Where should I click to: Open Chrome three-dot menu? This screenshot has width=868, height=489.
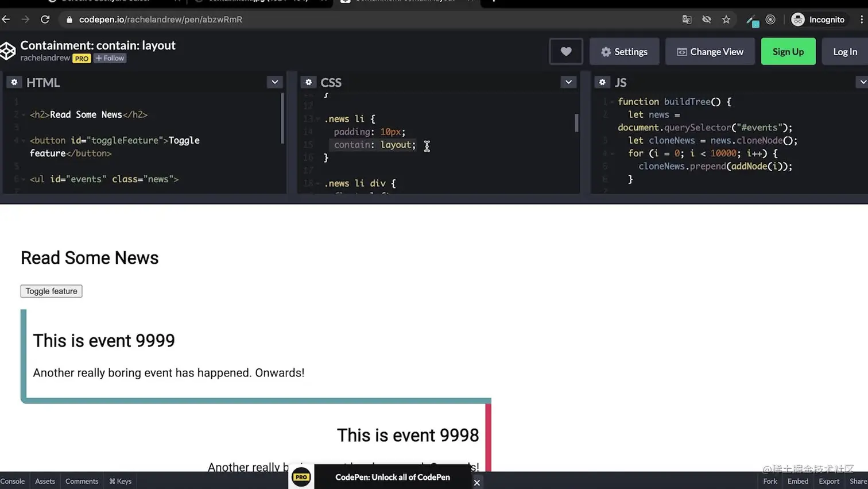(862, 20)
